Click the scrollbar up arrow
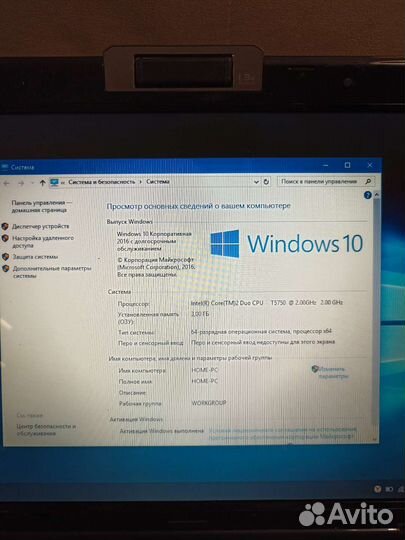This screenshot has width=405, height=540. 376,195
